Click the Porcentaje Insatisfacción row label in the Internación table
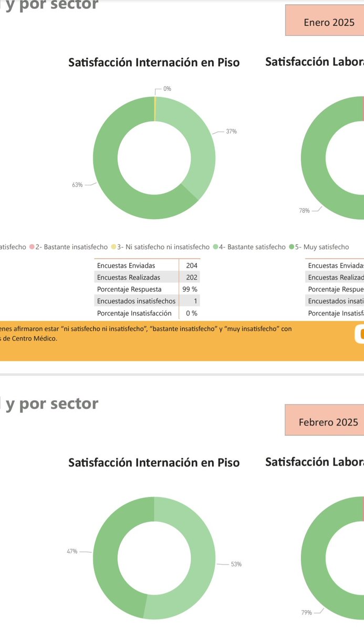Image resolution: width=364 pixels, height=631 pixels. pyautogui.click(x=134, y=313)
